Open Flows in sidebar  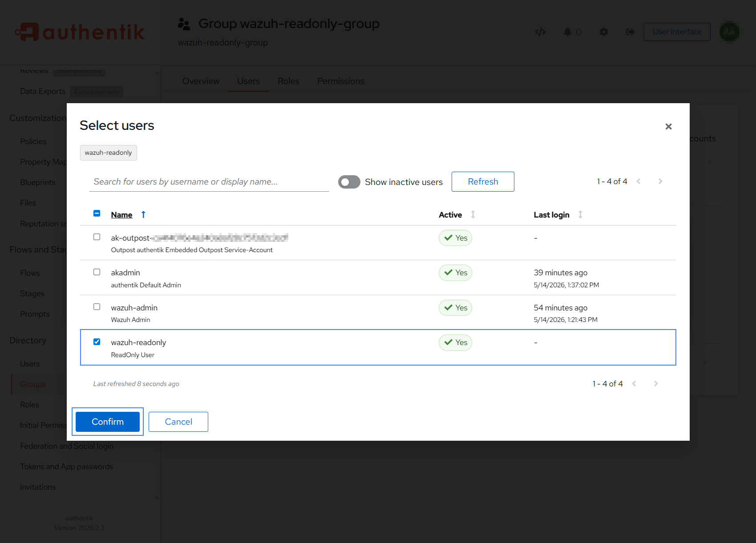(30, 273)
